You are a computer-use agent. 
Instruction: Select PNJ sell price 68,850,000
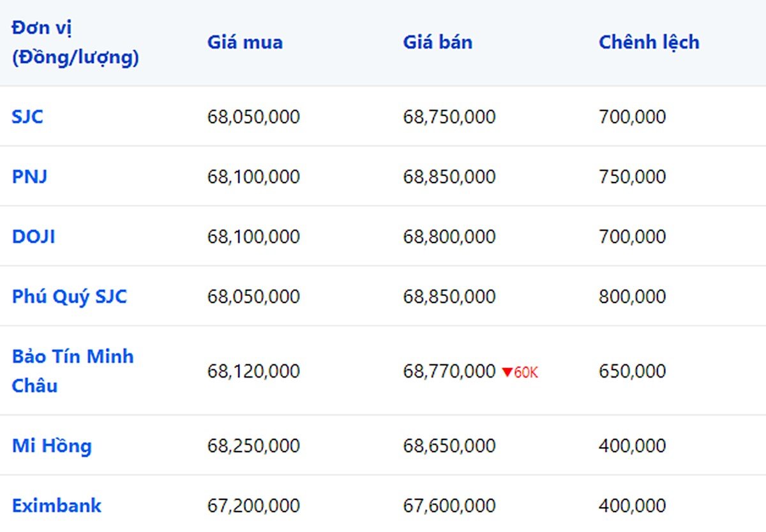(x=449, y=177)
